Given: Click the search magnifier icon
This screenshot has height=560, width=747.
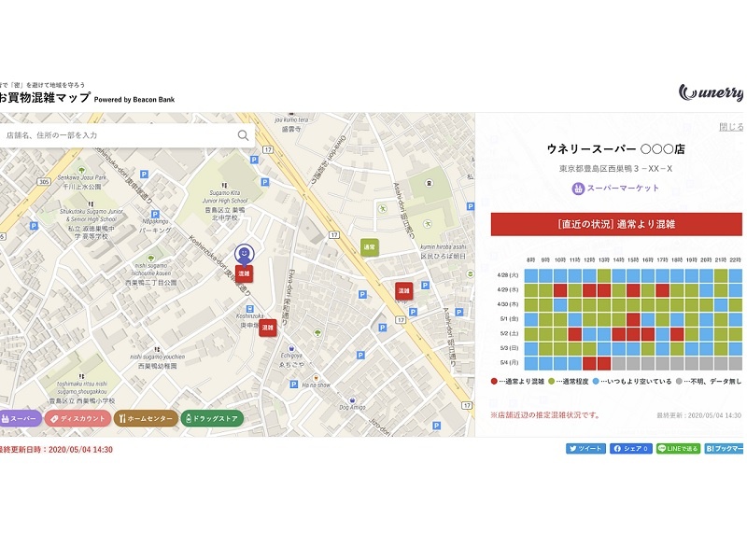Looking at the screenshot, I should pos(243,135).
